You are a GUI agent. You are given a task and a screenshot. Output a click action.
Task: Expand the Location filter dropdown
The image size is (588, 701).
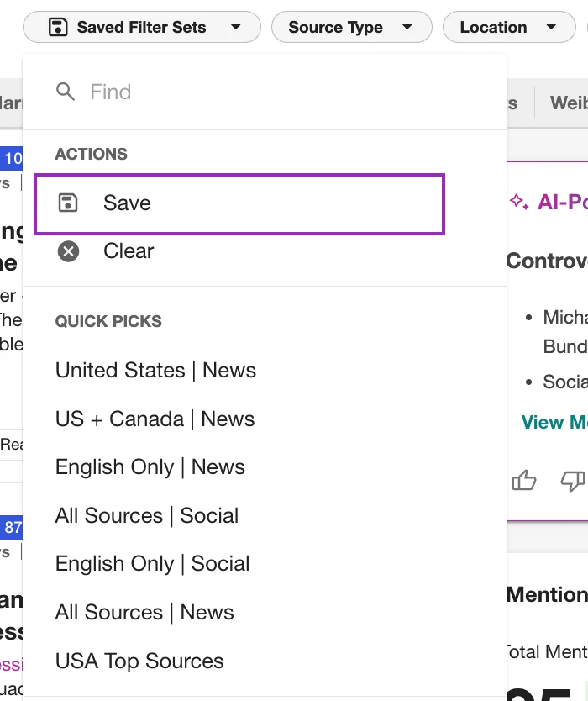[550, 27]
